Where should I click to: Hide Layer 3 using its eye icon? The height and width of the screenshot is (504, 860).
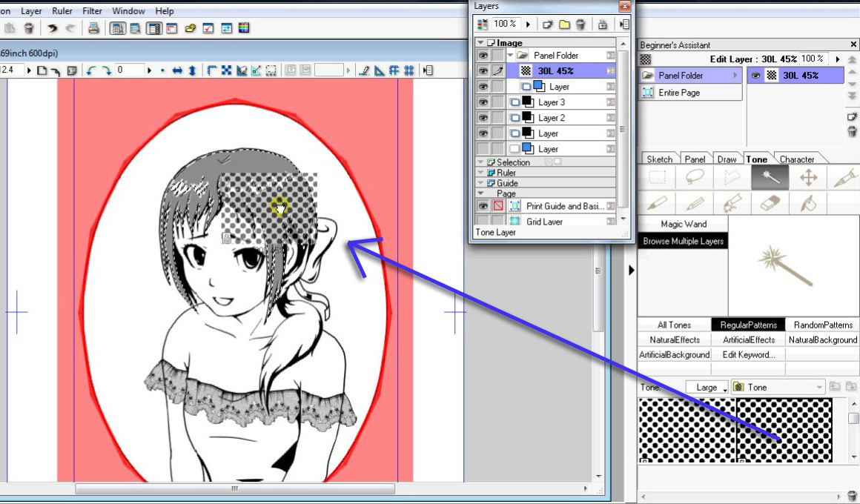tap(483, 102)
